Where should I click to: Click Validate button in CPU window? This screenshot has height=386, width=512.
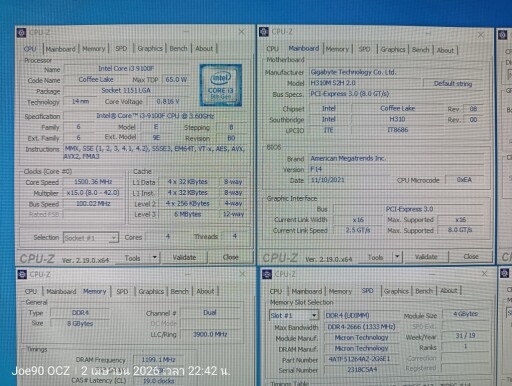184,257
